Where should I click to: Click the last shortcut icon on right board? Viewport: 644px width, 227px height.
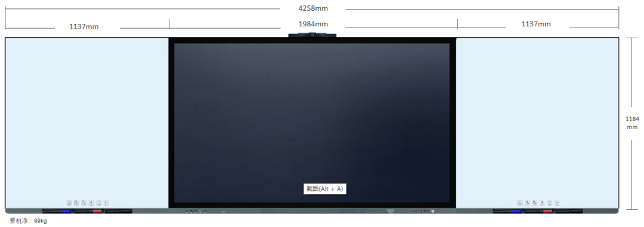(x=557, y=203)
